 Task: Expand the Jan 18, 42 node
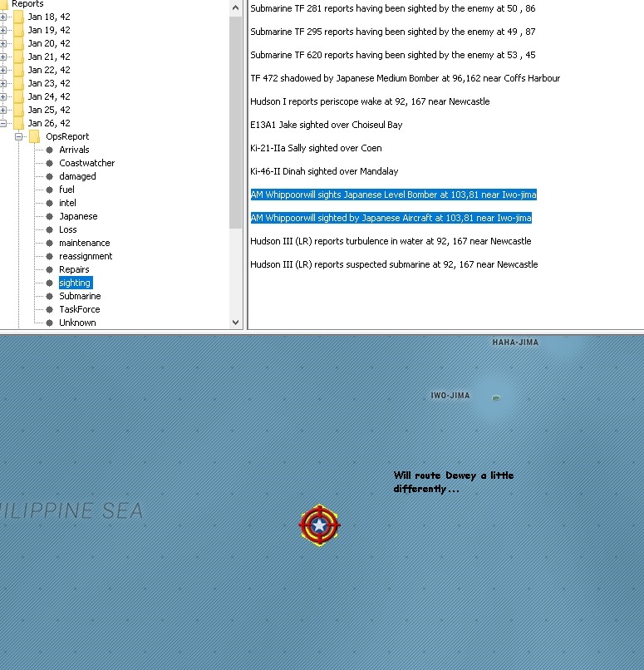tap(3, 17)
